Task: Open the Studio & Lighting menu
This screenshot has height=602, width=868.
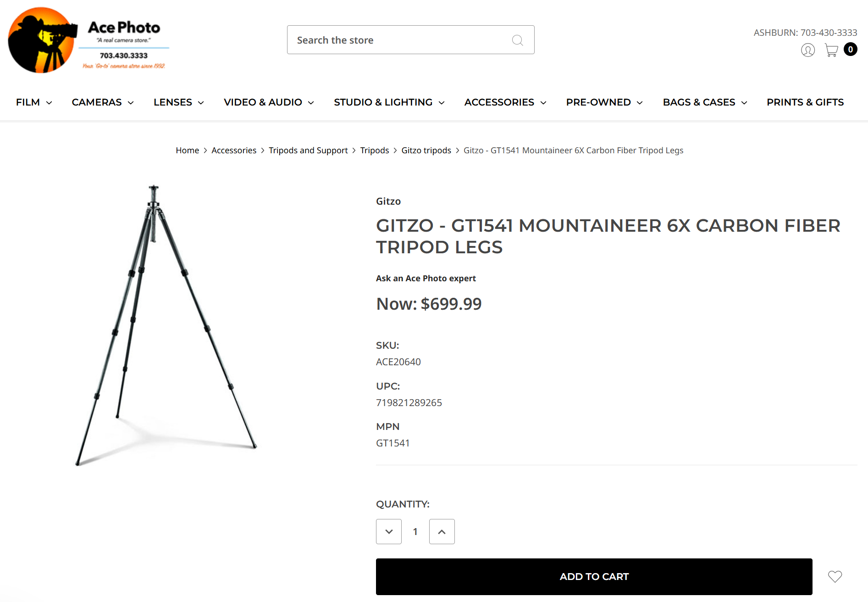Action: click(389, 102)
